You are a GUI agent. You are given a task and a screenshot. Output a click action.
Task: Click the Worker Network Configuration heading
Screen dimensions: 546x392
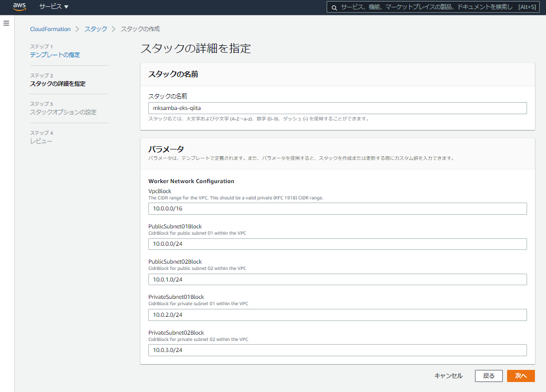point(191,181)
